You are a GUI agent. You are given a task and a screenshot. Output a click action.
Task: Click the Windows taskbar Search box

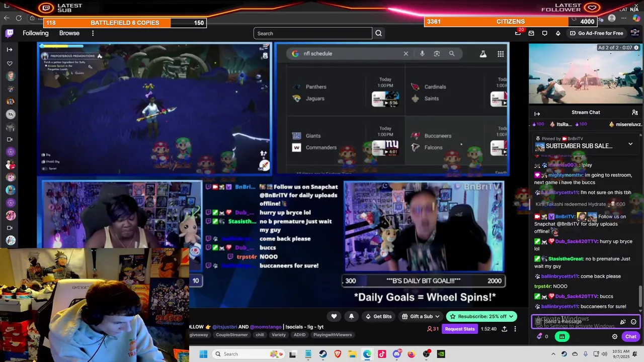[x=248, y=354]
